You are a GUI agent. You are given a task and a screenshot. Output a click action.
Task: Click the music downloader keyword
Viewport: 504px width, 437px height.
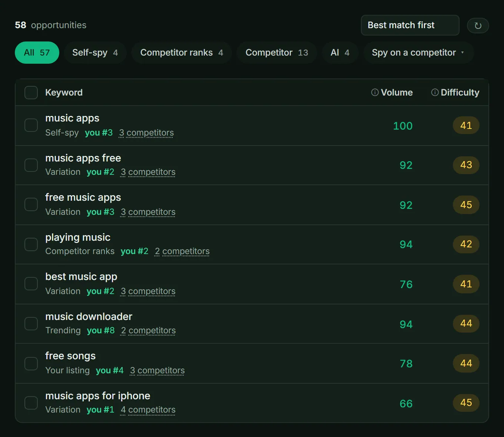pos(89,317)
